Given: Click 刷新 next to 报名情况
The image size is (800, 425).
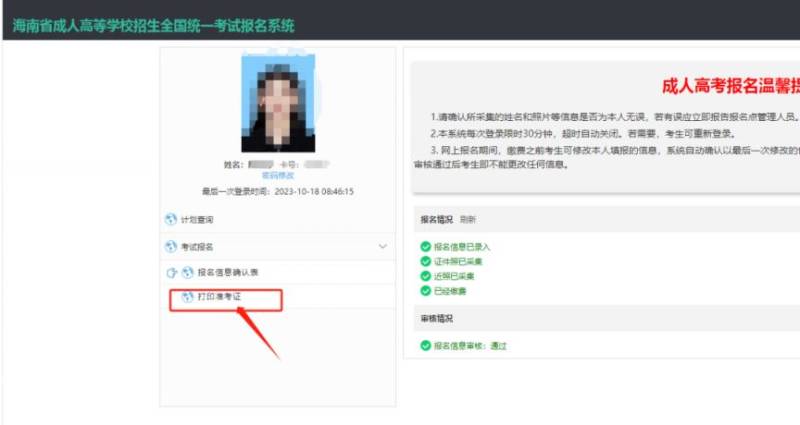Looking at the screenshot, I should 468,219.
